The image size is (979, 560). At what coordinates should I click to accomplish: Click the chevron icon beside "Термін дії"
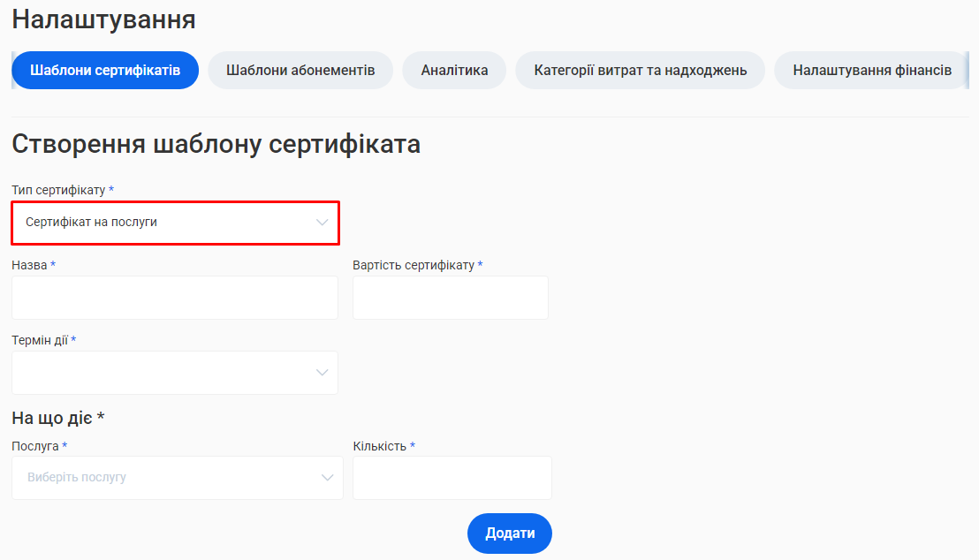322,372
